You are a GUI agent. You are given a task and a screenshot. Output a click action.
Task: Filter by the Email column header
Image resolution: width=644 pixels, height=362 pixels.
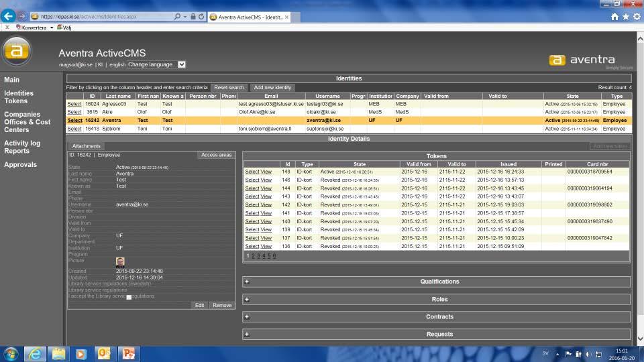click(270, 96)
